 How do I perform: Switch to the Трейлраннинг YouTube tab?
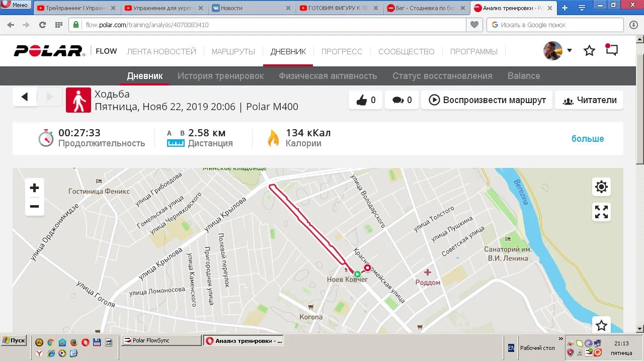pyautogui.click(x=77, y=8)
